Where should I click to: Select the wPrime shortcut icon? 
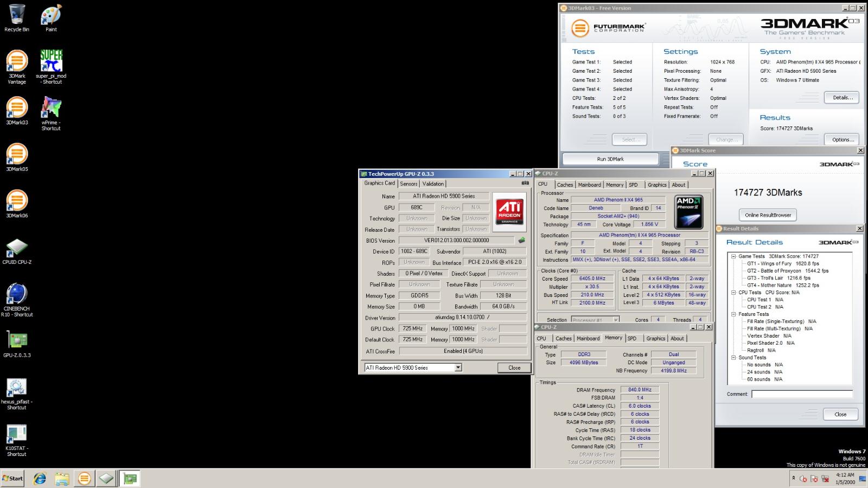point(51,113)
